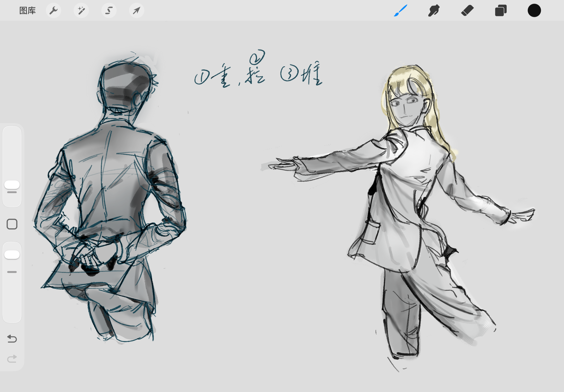564x392 pixels.
Task: Open the Actions wrench menu
Action: coord(54,11)
